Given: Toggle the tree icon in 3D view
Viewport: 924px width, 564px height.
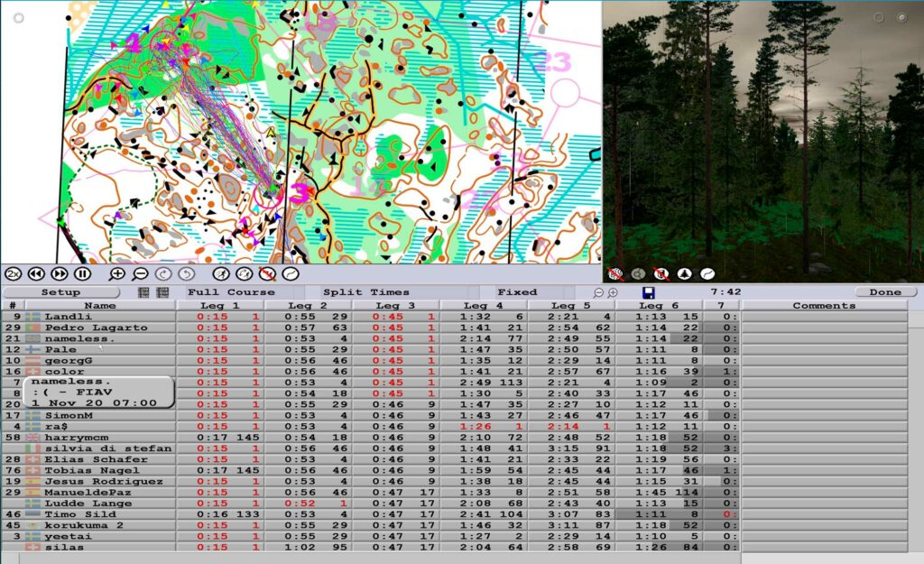Looking at the screenshot, I should [x=684, y=274].
